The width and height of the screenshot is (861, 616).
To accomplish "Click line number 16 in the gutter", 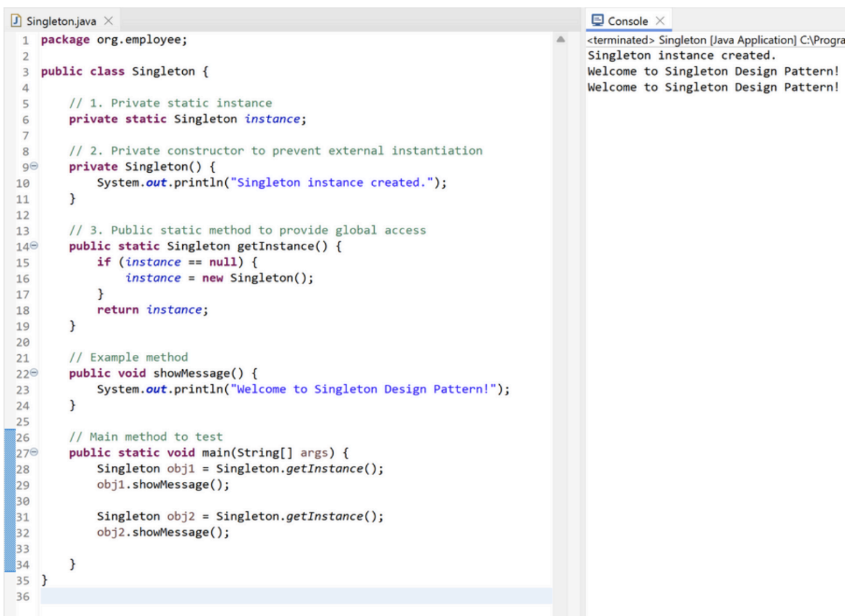I will pos(22,278).
